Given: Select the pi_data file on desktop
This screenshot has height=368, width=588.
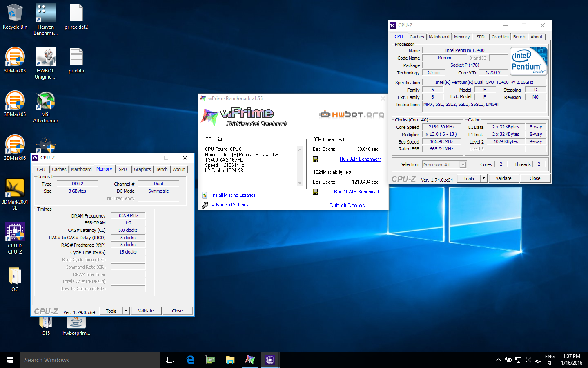Looking at the screenshot, I should point(76,60).
